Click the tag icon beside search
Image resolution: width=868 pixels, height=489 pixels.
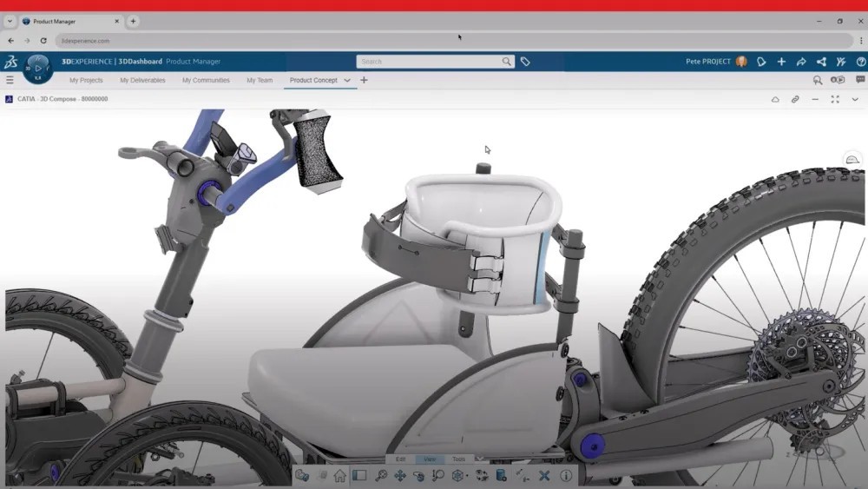[x=525, y=62]
